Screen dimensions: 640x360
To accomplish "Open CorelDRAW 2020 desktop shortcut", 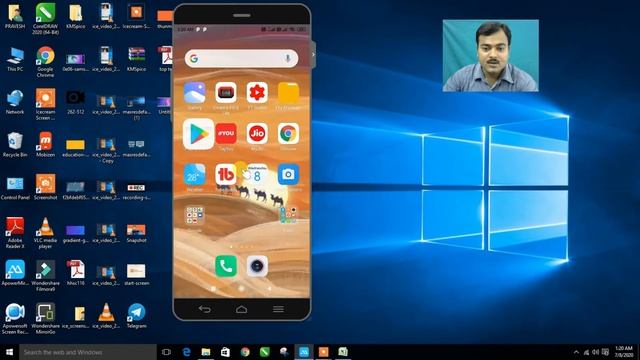I will pos(45,18).
